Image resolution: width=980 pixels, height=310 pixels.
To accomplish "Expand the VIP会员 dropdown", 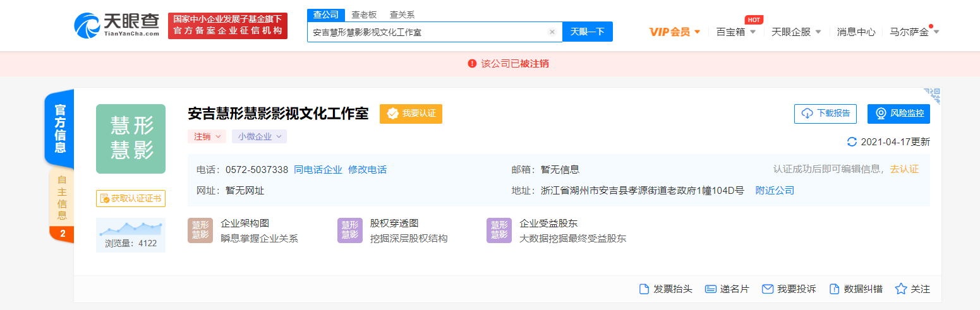I will [x=675, y=32].
